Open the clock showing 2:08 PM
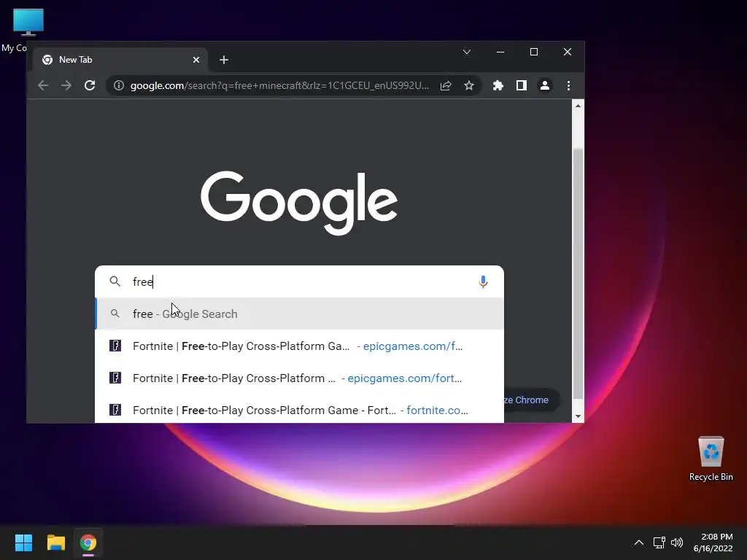The image size is (747, 560). (713, 542)
